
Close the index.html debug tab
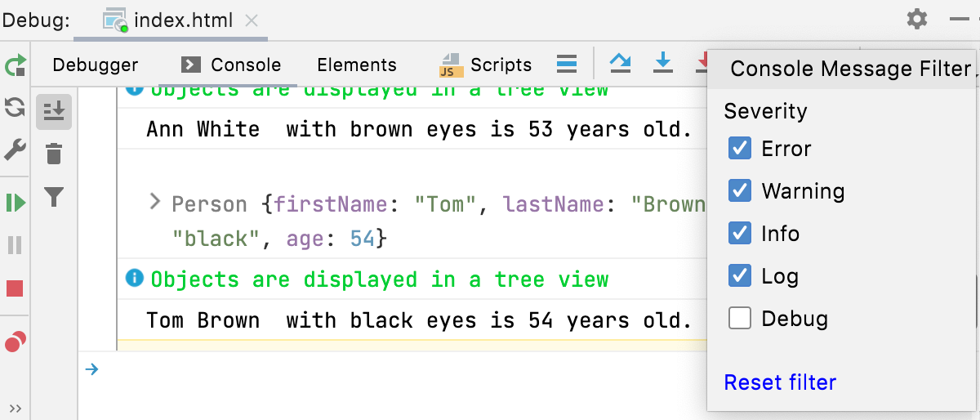click(252, 20)
